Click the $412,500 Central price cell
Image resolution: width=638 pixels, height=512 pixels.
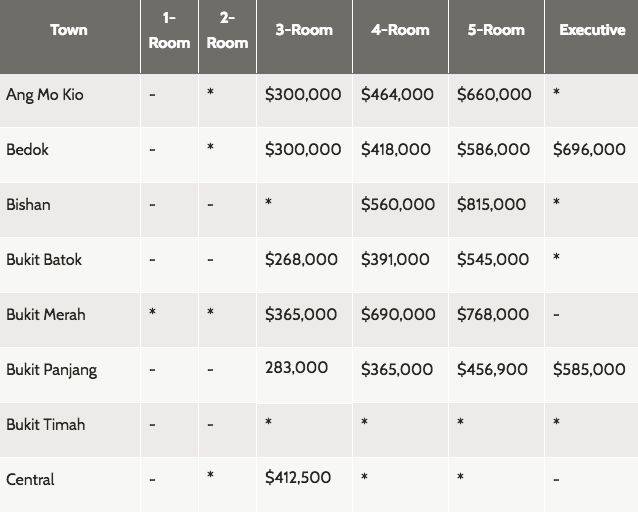point(298,478)
